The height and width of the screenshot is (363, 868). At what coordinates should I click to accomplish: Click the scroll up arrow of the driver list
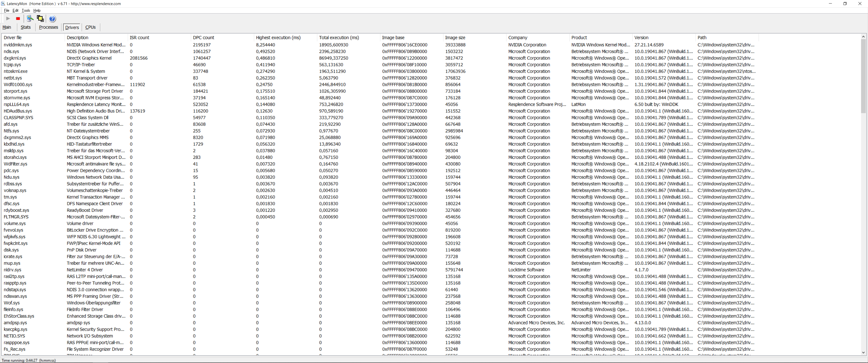point(863,36)
